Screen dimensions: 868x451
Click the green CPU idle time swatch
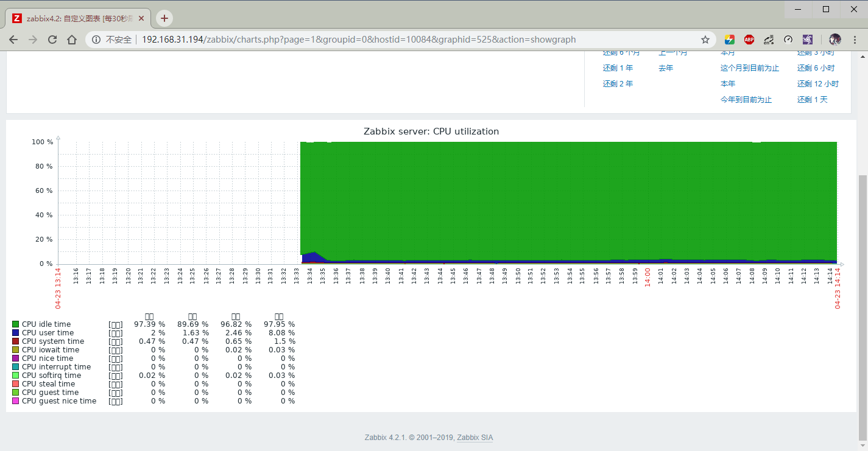15,324
